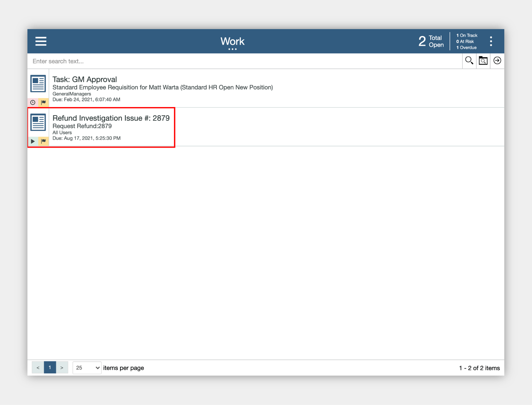
Task: Open the hamburger navigation menu
Action: (x=41, y=41)
